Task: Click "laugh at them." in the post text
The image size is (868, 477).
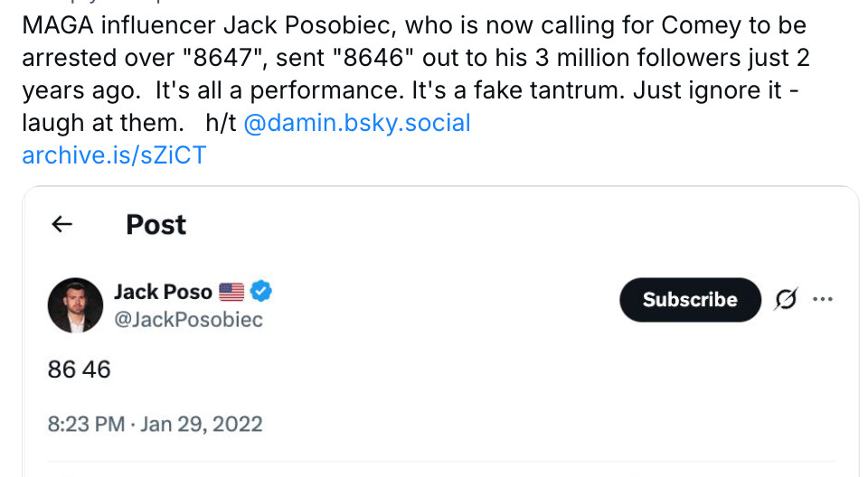Action: (x=103, y=122)
